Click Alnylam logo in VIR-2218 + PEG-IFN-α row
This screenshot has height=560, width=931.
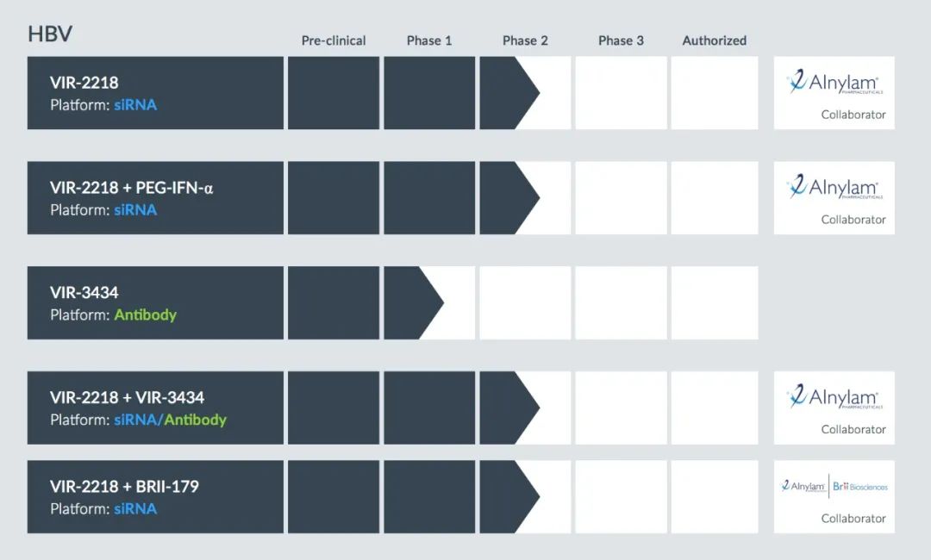833,188
